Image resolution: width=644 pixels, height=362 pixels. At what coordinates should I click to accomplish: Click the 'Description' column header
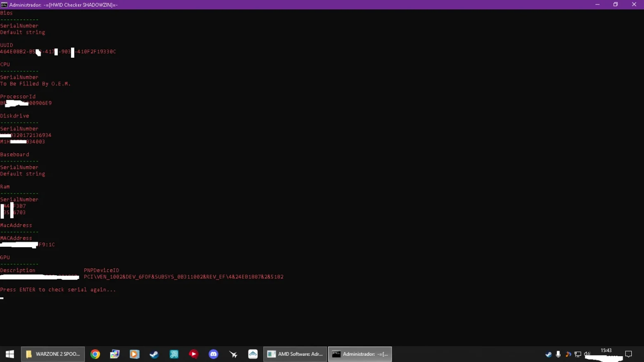(x=18, y=270)
